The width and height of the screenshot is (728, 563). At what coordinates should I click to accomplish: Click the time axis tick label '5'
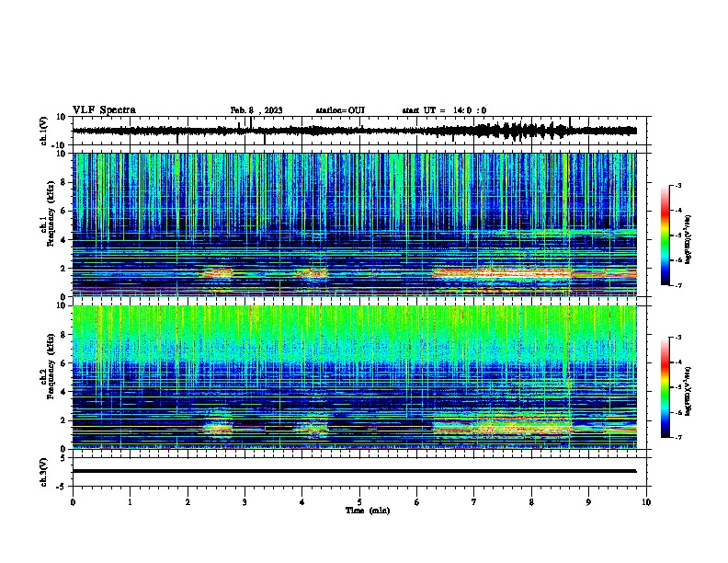click(x=359, y=502)
